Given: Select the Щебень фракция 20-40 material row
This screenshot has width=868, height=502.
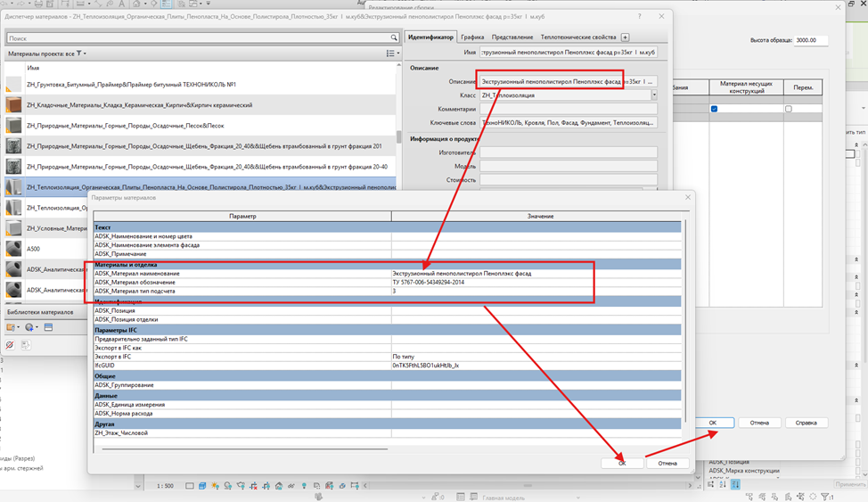Looking at the screenshot, I should click(201, 167).
